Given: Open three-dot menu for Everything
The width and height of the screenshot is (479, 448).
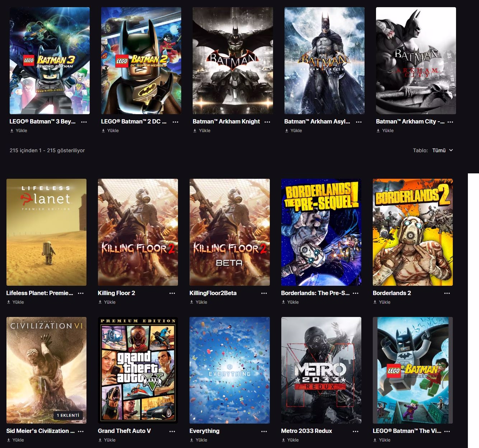Looking at the screenshot, I should click(x=264, y=431).
